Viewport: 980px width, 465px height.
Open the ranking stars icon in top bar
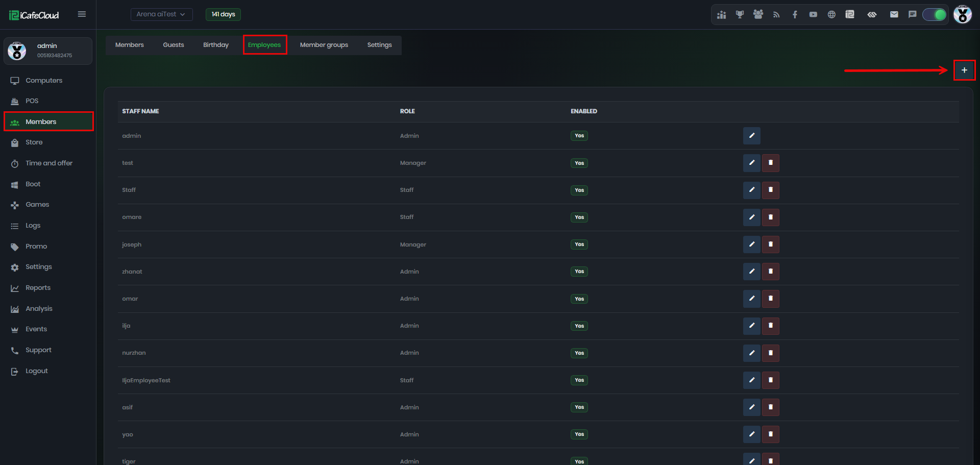pos(721,15)
